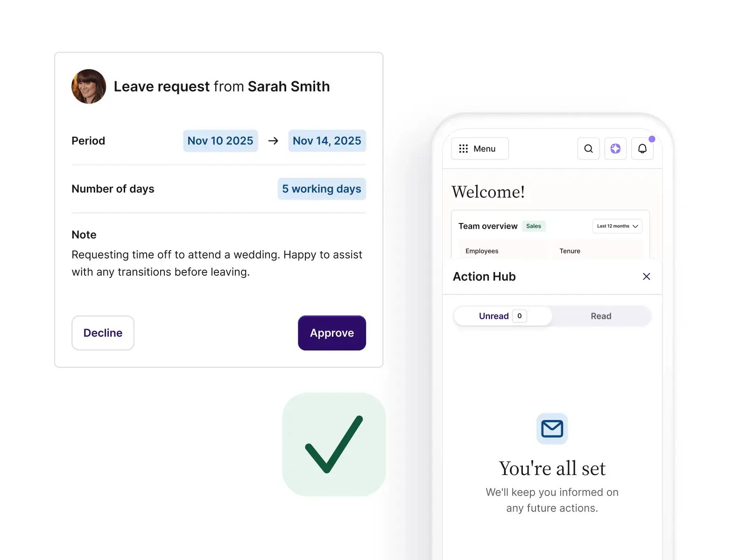Image resolution: width=747 pixels, height=560 pixels.
Task: Click the green checkmark graphic
Action: click(x=333, y=444)
